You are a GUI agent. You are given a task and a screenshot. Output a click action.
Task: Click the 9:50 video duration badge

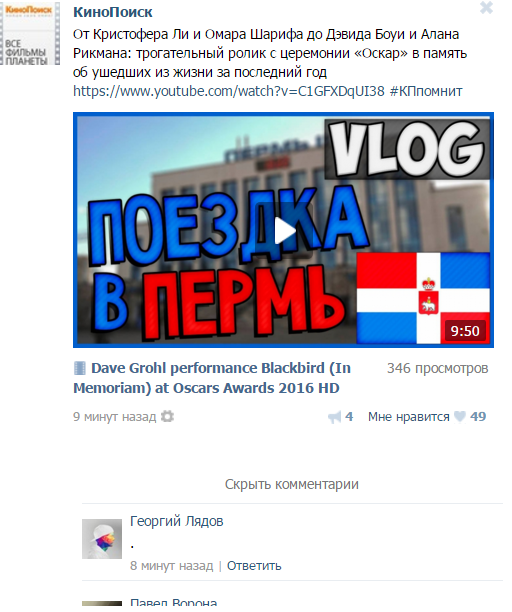465,331
